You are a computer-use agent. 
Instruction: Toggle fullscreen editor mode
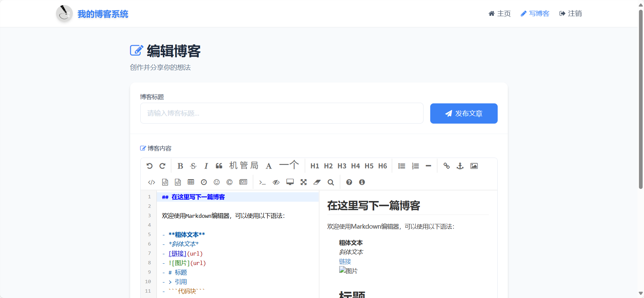(x=303, y=182)
